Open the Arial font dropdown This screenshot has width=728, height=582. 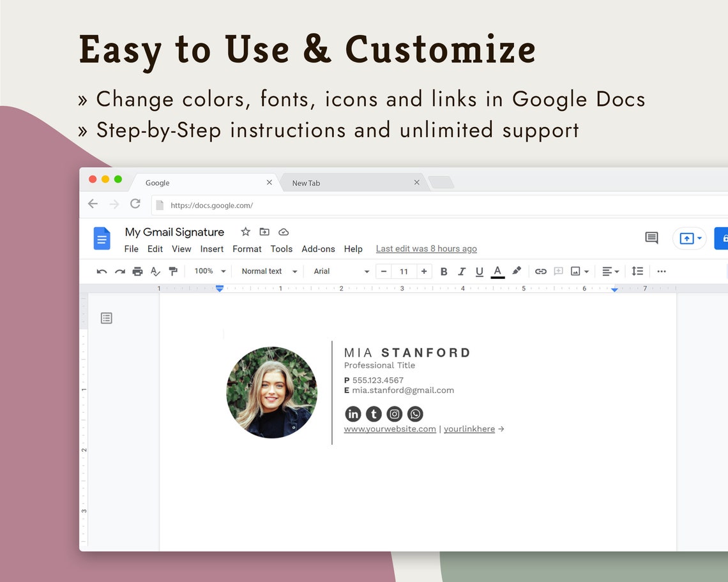coord(338,271)
